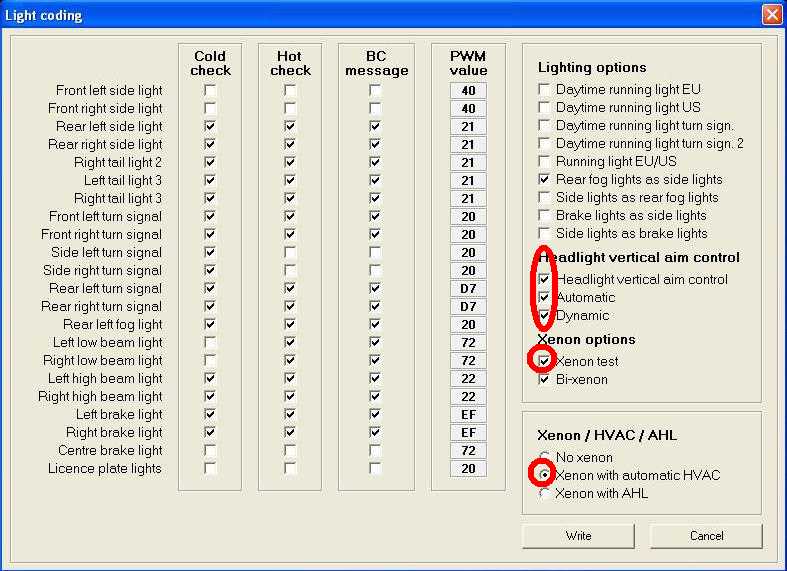Enable BC message for Side right turn signal

(x=374, y=270)
